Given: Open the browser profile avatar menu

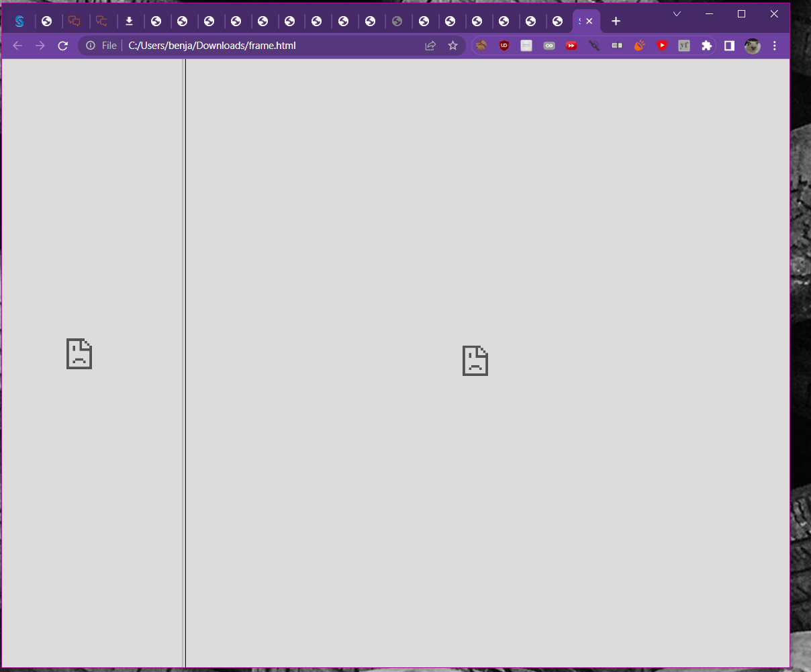Looking at the screenshot, I should click(752, 46).
